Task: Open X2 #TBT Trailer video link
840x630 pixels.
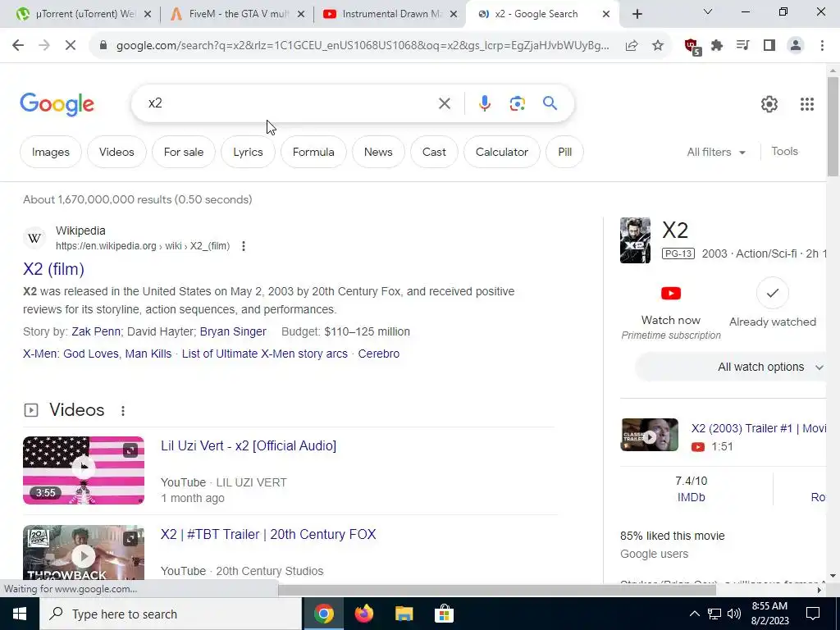Action: pos(268,534)
